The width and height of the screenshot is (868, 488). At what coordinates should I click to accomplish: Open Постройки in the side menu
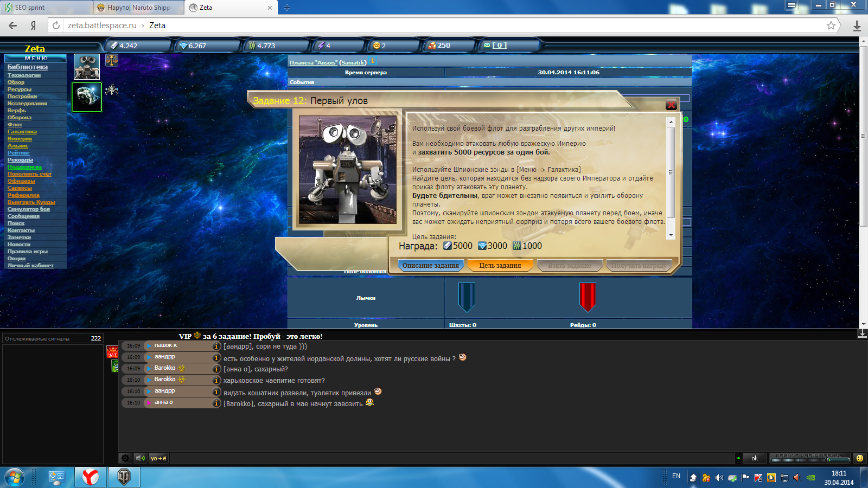22,97
